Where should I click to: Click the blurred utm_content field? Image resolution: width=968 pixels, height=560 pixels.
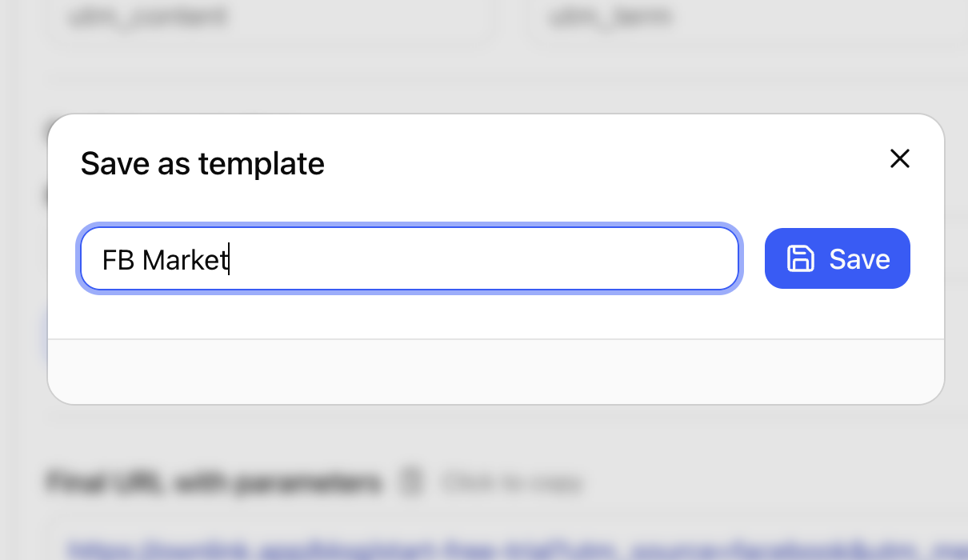(269, 18)
